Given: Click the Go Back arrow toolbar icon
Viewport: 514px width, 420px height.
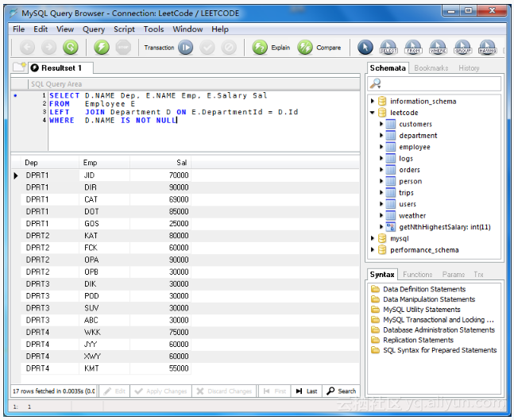Looking at the screenshot, I should [27, 48].
